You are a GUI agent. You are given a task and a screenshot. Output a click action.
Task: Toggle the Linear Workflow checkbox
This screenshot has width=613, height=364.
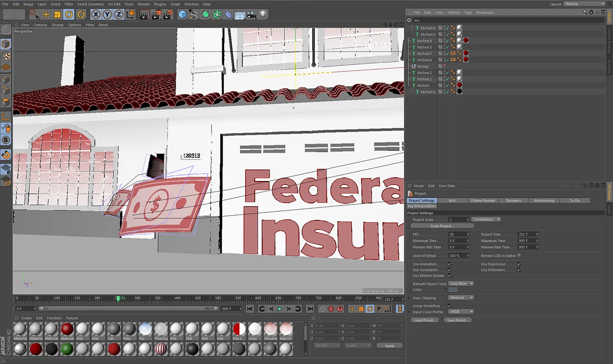[450, 306]
